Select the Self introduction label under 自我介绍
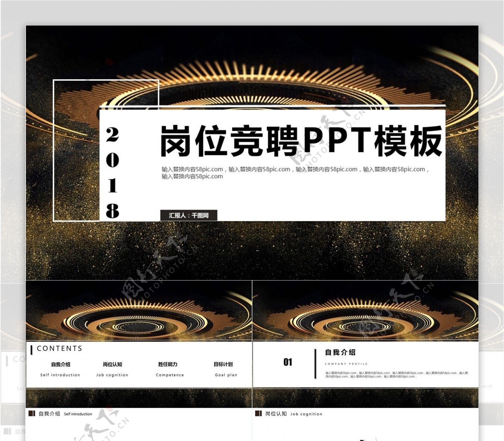504x441 pixels. pyautogui.click(x=60, y=375)
